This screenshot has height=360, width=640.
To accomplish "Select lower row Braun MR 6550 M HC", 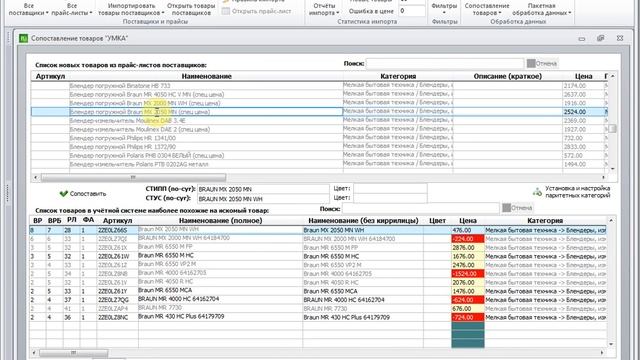I will point(318,256).
